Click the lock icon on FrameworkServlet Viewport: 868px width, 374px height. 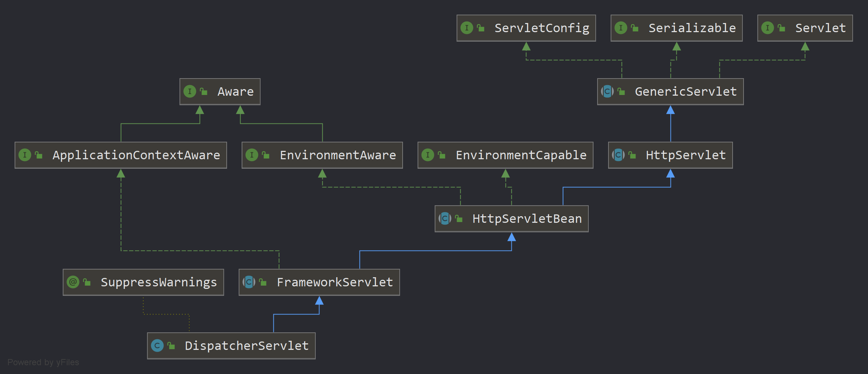click(263, 282)
